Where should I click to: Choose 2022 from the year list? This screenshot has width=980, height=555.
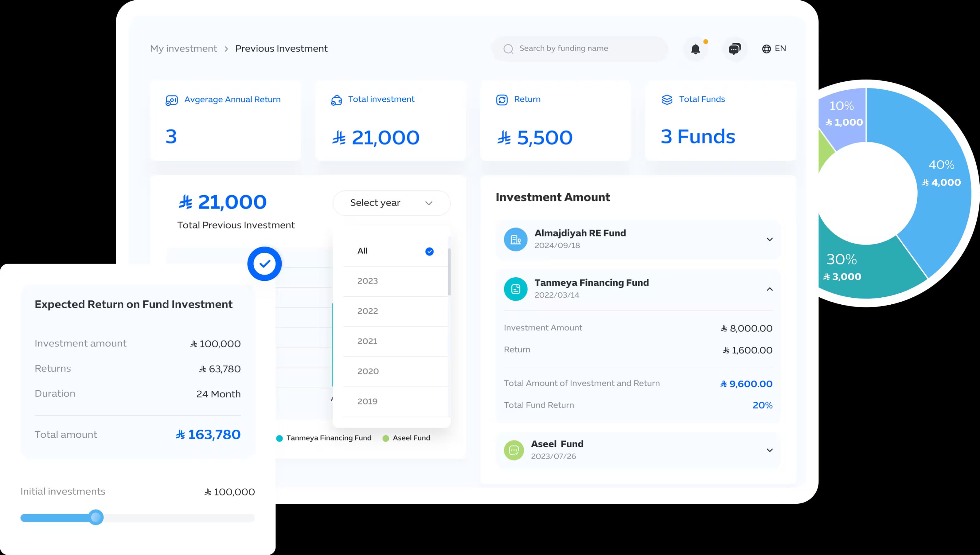(396, 311)
